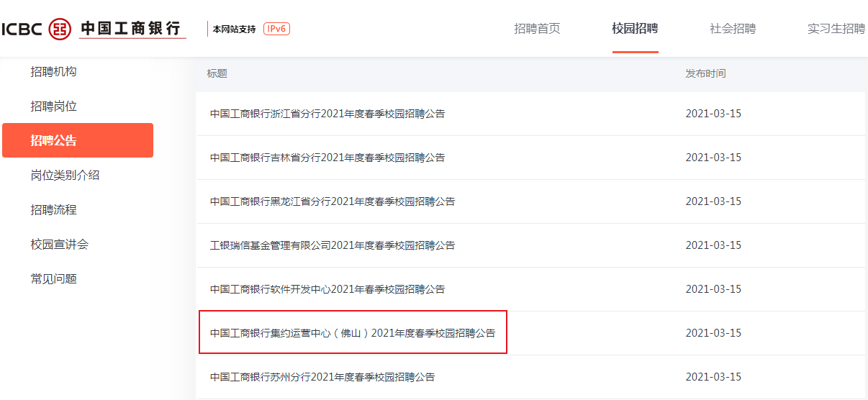868x400 pixels.
Task: Open the 招聘首页 tab
Action: [x=537, y=29]
